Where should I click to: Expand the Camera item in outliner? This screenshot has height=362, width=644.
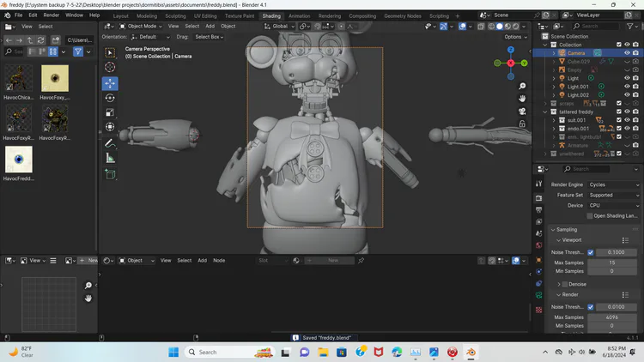[x=554, y=53]
